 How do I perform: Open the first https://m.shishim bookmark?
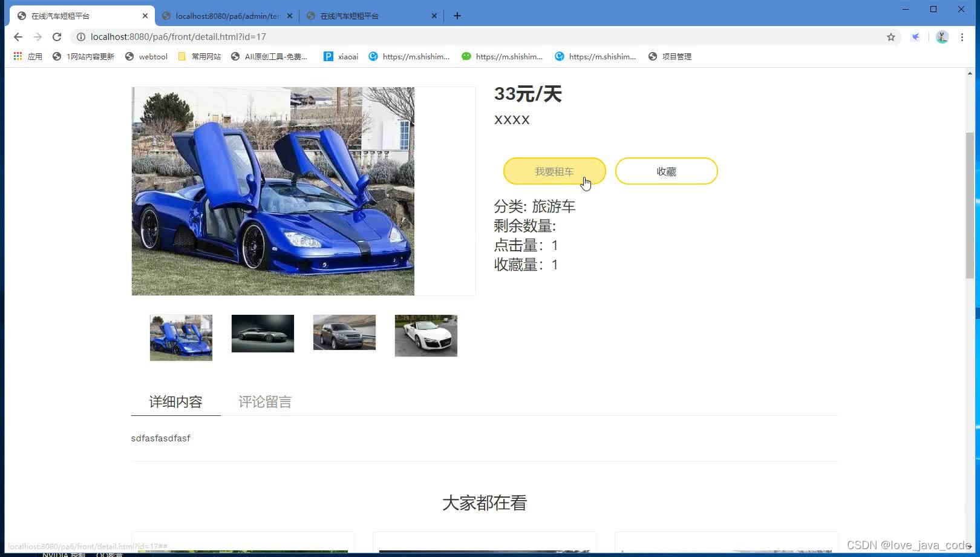409,56
